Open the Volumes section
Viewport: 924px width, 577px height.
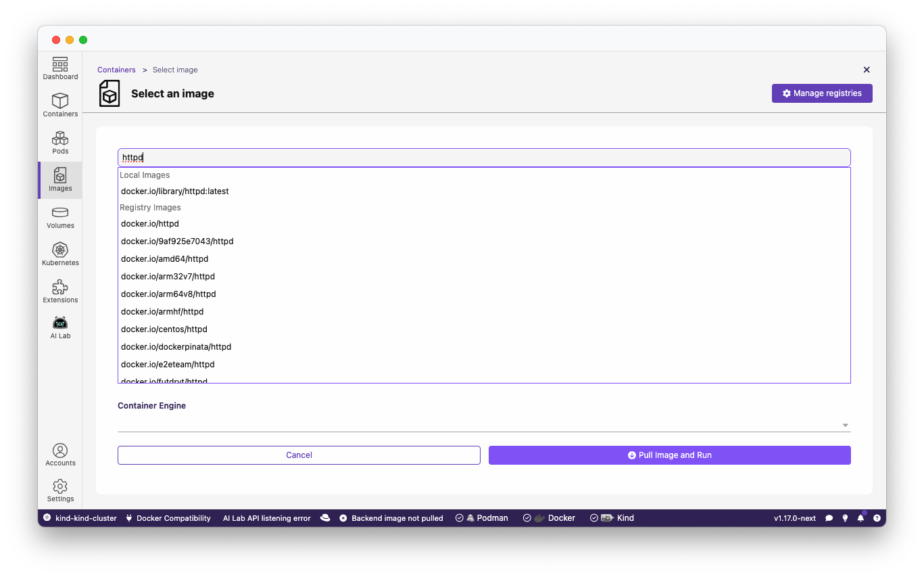[x=60, y=217]
